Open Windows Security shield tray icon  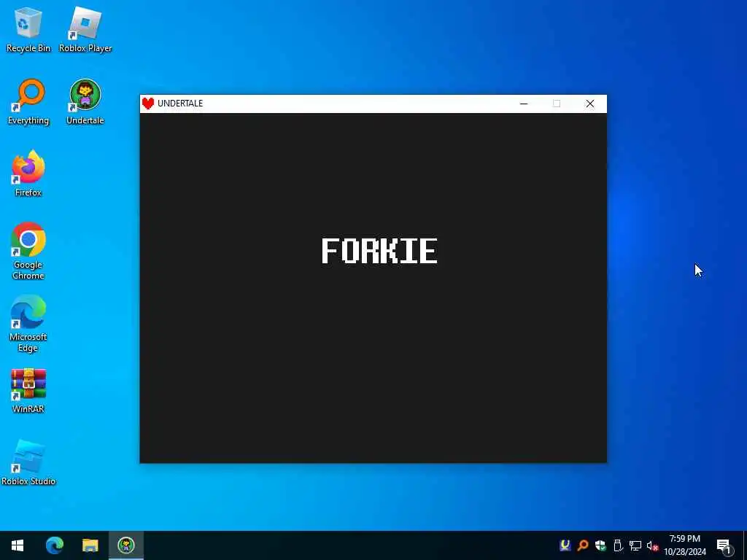coord(600,545)
